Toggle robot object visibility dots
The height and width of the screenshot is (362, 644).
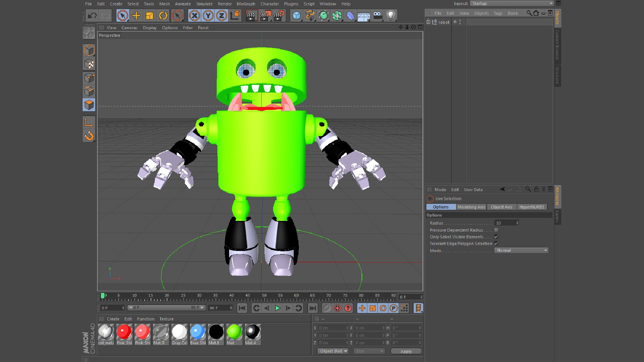coord(460,22)
